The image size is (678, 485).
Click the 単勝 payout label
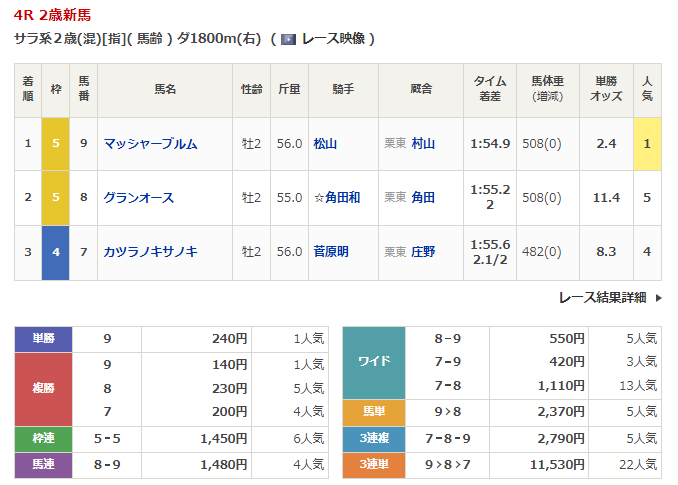[44, 339]
